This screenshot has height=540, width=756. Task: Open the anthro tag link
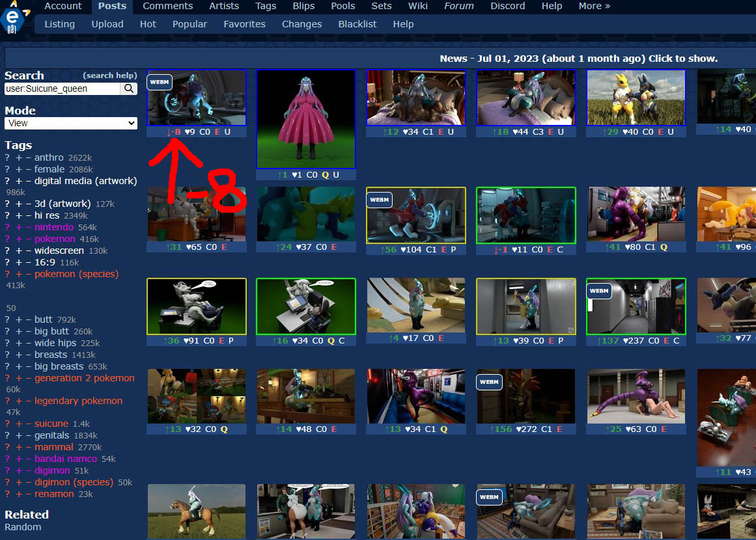(49, 157)
